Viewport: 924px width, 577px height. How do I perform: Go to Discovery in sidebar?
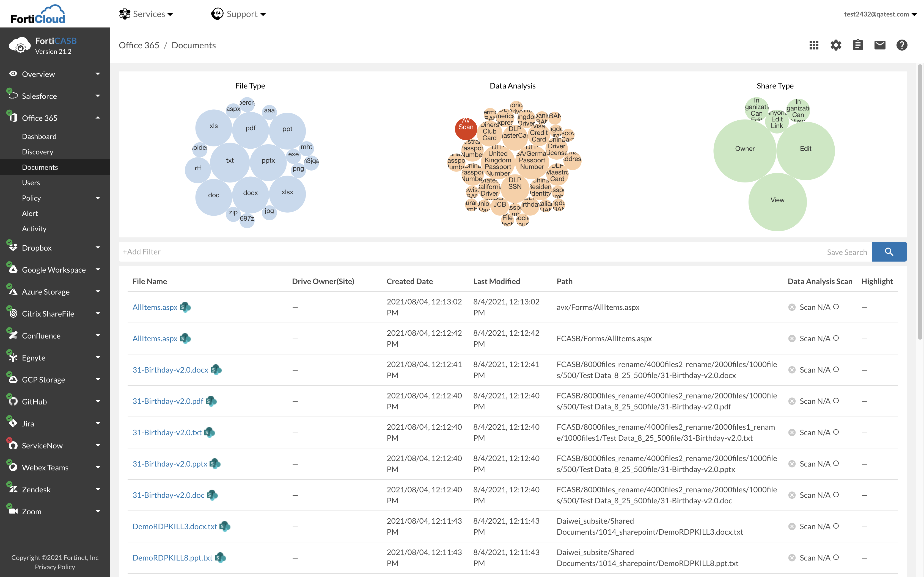(x=37, y=152)
